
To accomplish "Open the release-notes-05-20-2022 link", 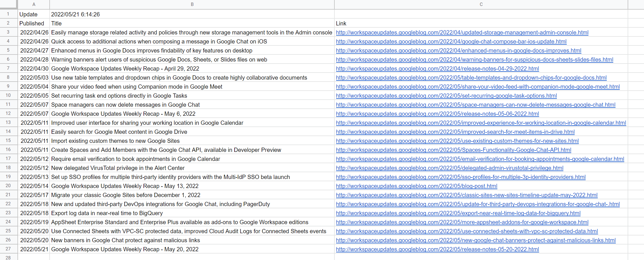I will [437, 249].
